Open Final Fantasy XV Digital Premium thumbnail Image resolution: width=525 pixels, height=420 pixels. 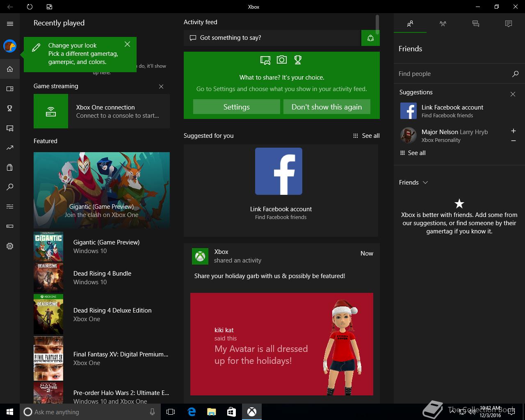click(48, 358)
